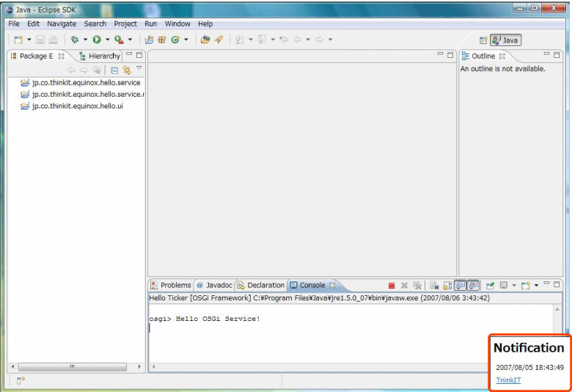Click the Debug bug icon
The width and height of the screenshot is (572, 392).
[x=75, y=40]
